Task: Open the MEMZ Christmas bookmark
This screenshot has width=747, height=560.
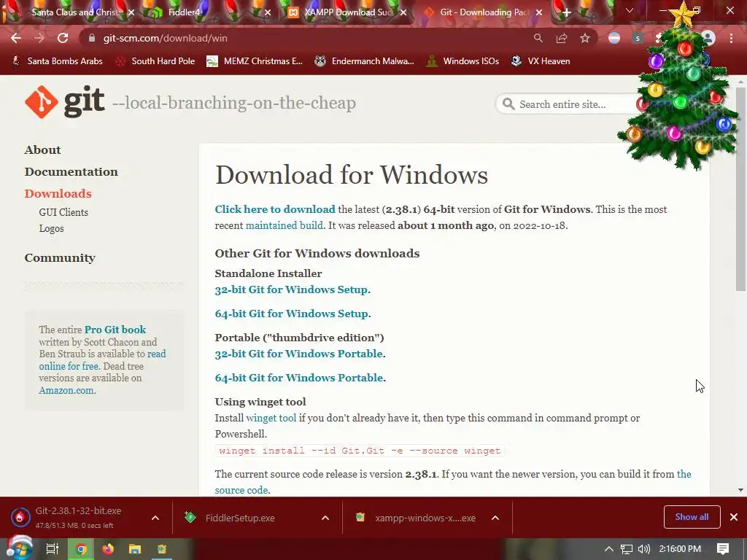Action: point(255,61)
